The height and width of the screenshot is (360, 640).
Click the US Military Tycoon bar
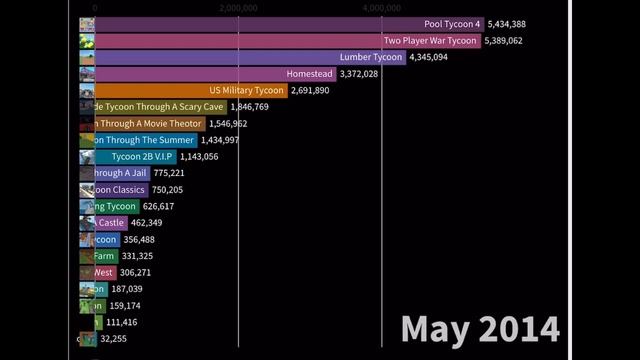click(191, 90)
